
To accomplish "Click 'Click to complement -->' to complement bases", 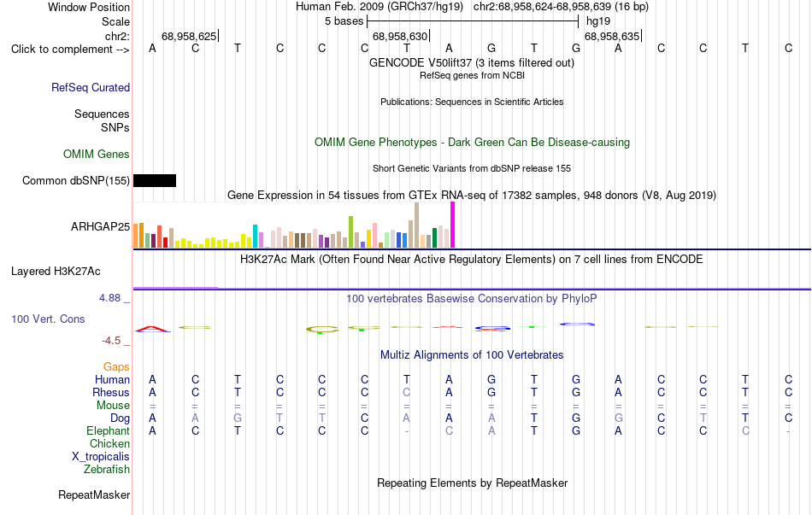I will point(70,50).
